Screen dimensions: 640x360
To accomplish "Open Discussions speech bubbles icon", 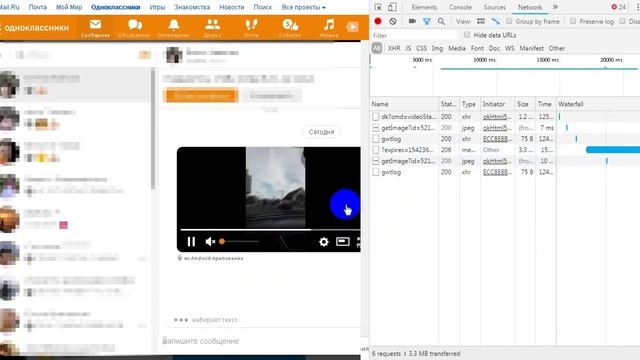I will coord(134,28).
